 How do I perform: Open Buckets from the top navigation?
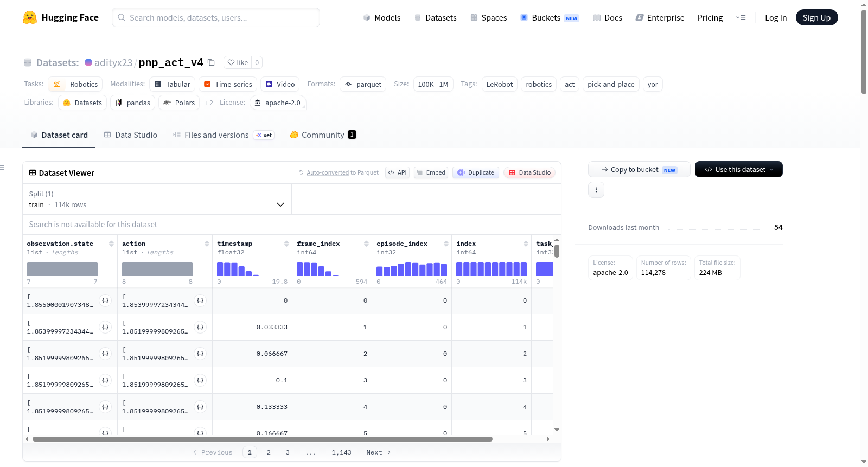click(550, 17)
